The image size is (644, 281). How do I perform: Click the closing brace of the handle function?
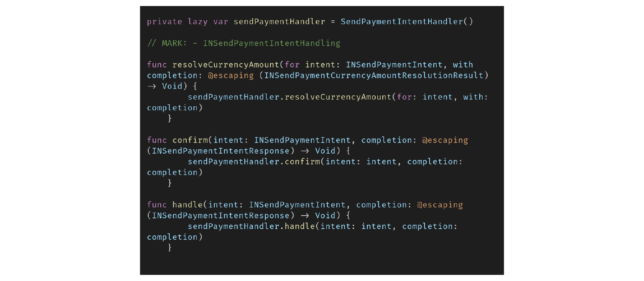click(x=170, y=248)
